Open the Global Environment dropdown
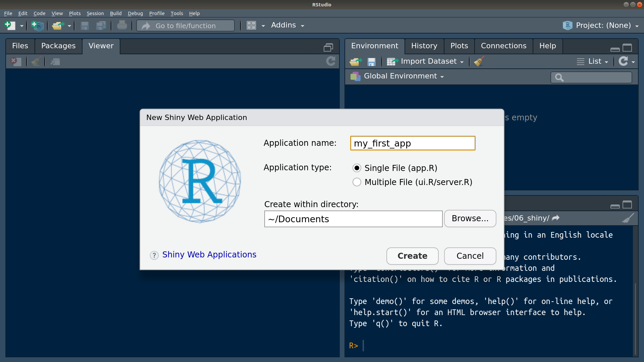The image size is (644, 362). pos(397,76)
